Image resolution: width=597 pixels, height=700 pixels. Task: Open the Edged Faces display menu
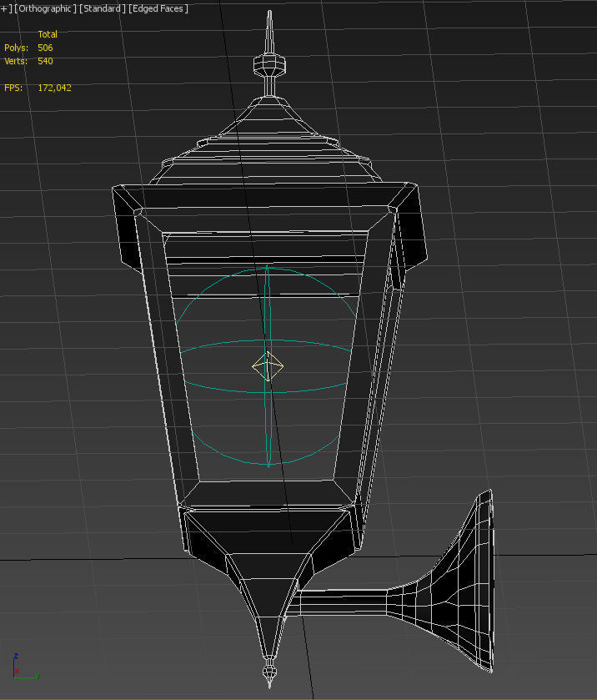(x=158, y=8)
